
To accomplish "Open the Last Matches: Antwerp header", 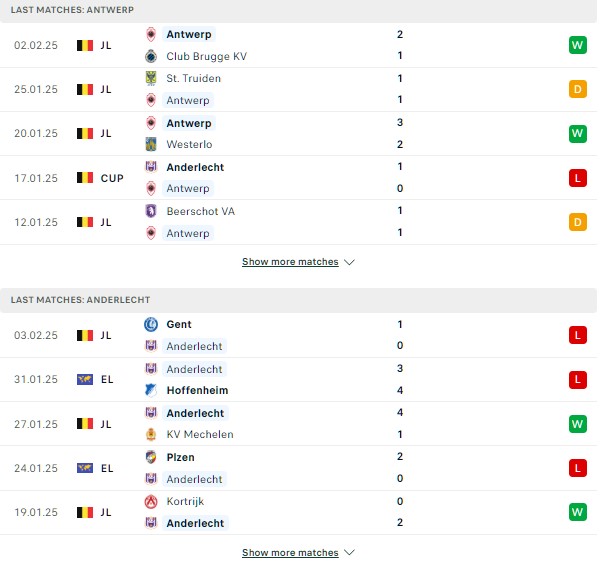I will (298, 10).
